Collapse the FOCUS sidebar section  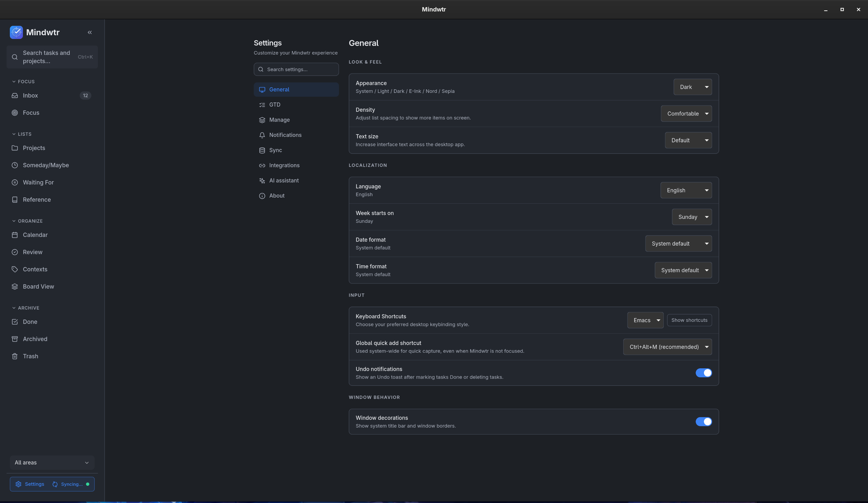pyautogui.click(x=23, y=82)
